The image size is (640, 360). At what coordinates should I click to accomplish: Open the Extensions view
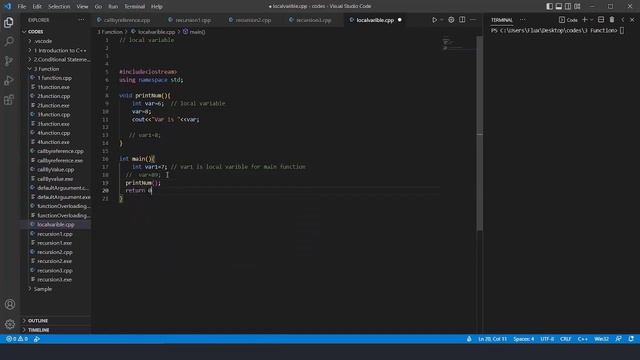[x=9, y=100]
